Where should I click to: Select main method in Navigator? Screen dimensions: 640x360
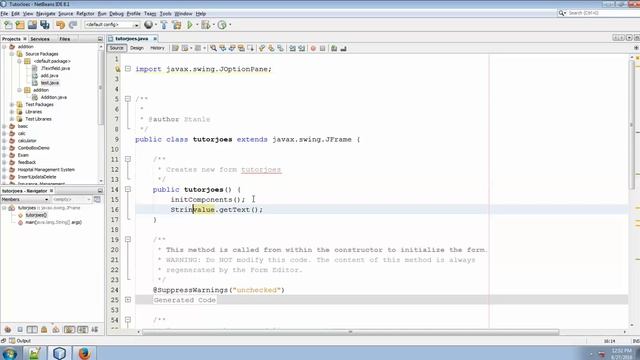click(x=53, y=222)
